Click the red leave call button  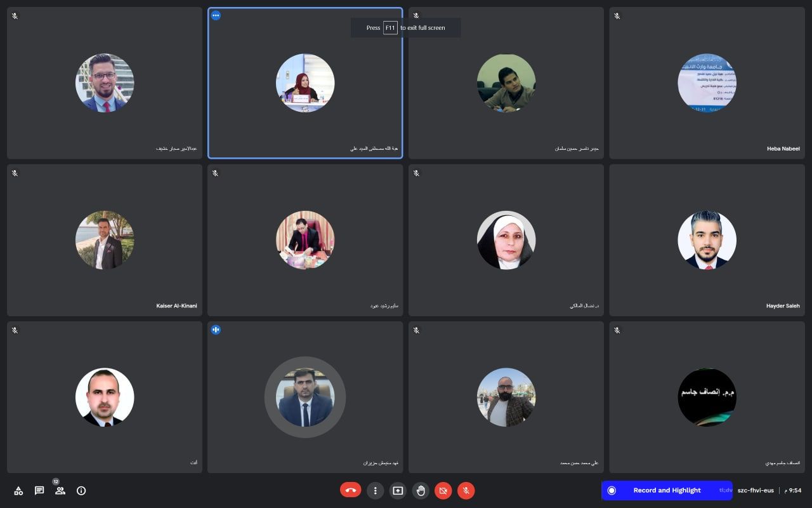point(350,490)
